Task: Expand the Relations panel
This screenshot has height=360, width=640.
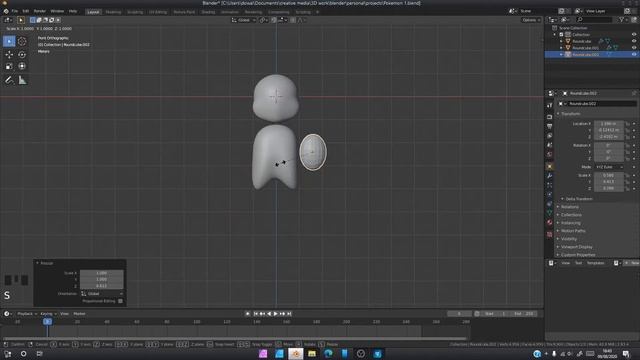Action: [569, 207]
